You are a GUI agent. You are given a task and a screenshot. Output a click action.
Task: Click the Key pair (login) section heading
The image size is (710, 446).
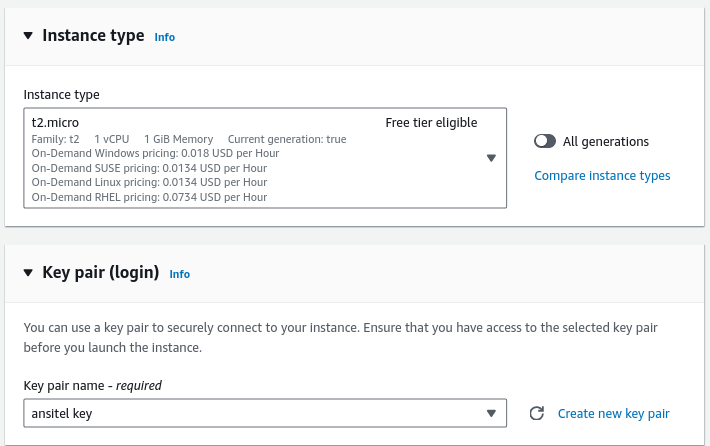coord(100,272)
